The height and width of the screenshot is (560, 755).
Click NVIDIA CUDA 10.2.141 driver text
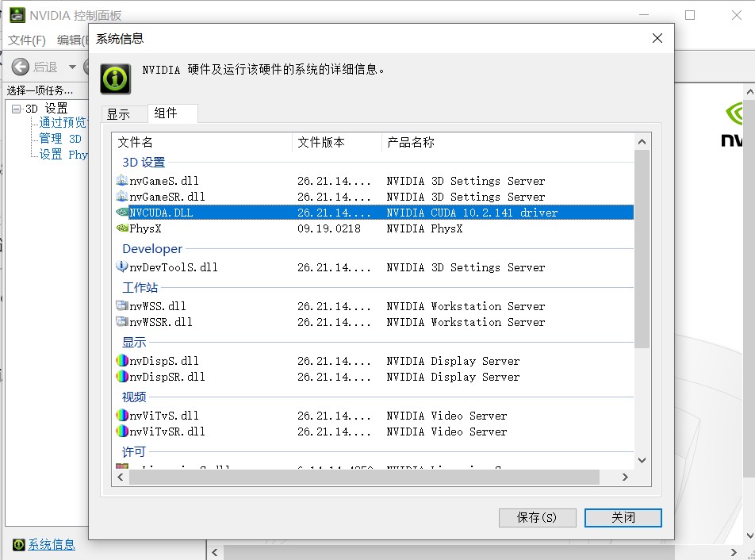coord(473,213)
